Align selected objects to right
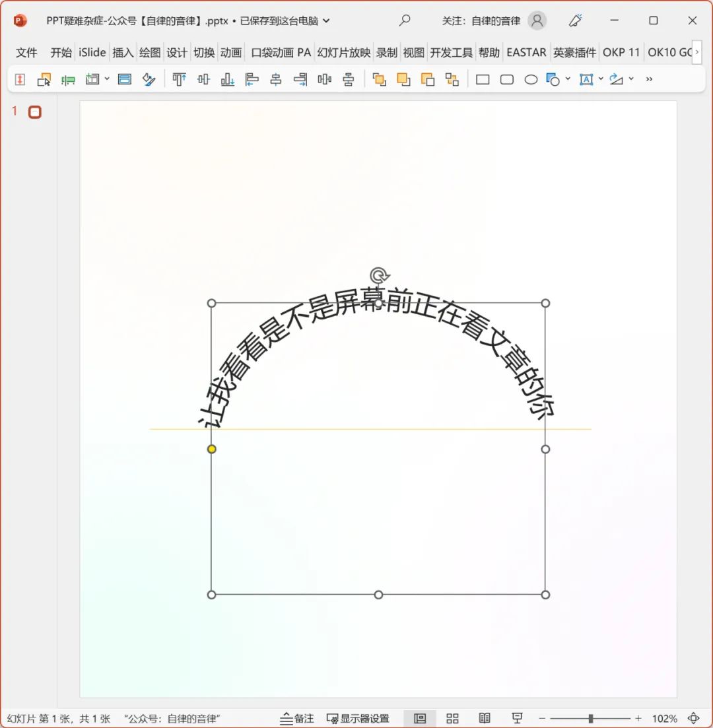The width and height of the screenshot is (713, 728). click(300, 79)
